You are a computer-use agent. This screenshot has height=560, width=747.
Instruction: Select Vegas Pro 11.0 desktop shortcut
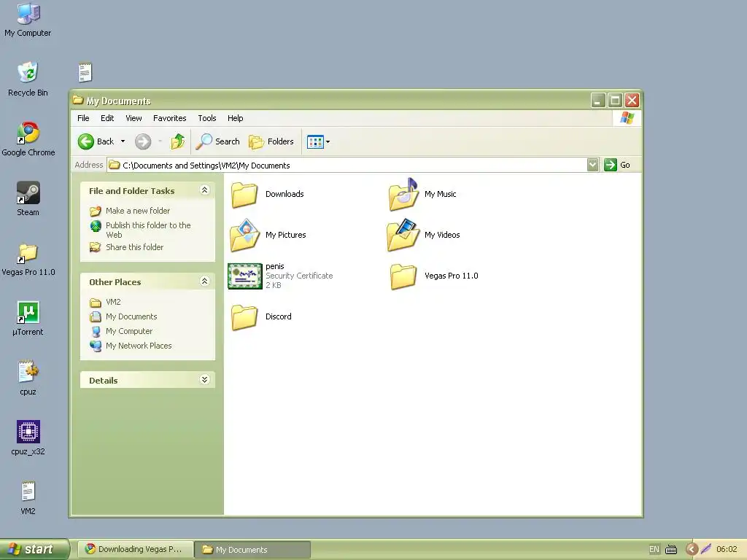tap(28, 260)
